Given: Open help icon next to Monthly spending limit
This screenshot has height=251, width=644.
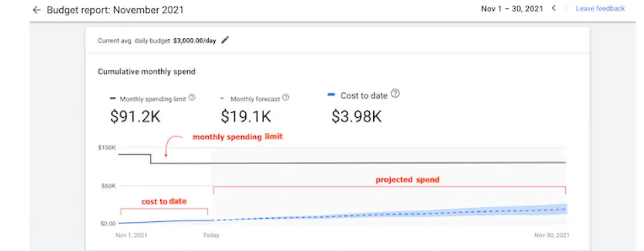Looking at the screenshot, I should pos(191,98).
